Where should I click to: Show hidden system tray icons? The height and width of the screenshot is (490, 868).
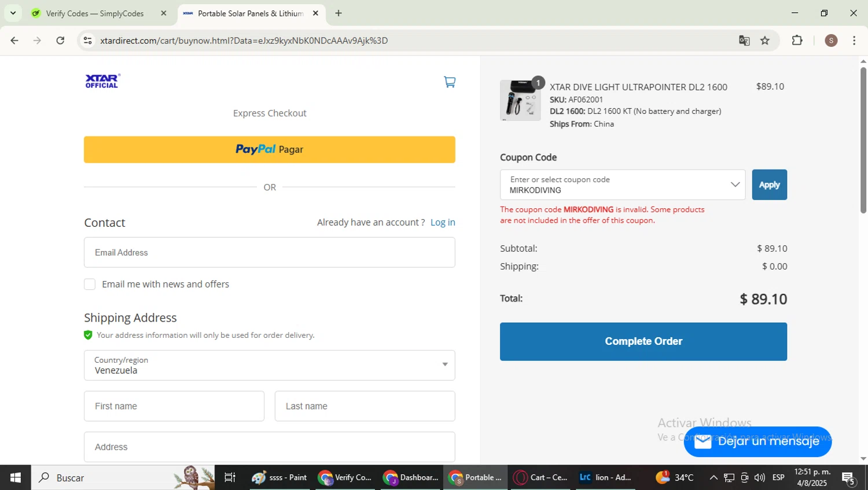[x=713, y=477]
